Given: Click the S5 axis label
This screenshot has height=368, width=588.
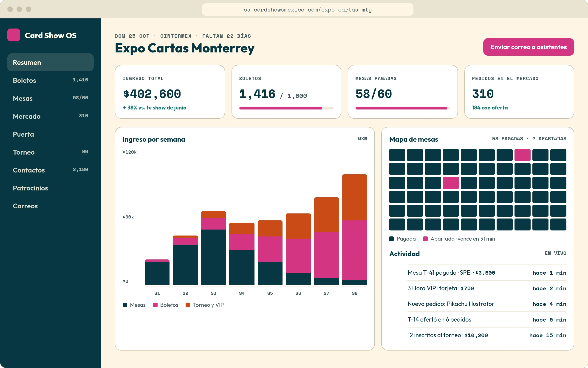Looking at the screenshot, I should coord(270,293).
